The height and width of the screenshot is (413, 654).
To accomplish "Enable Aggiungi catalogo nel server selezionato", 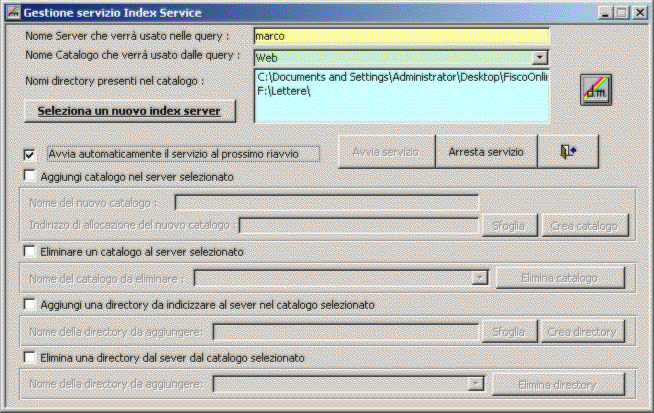I will 30,176.
